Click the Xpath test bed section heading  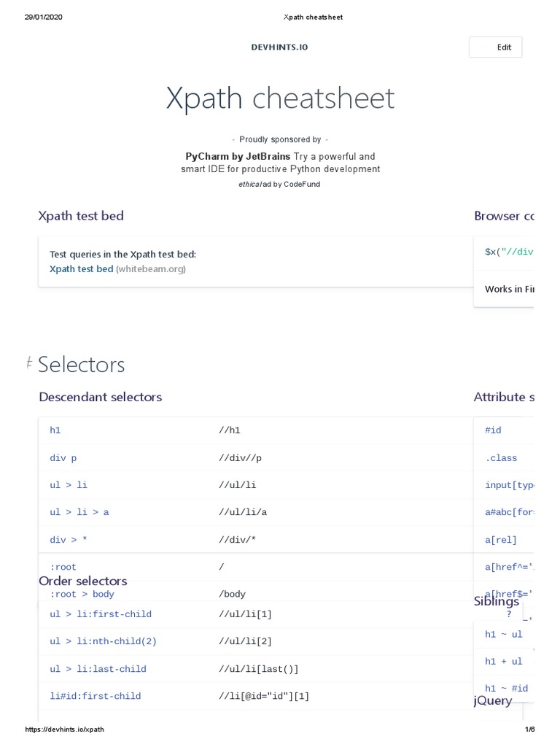pos(81,215)
